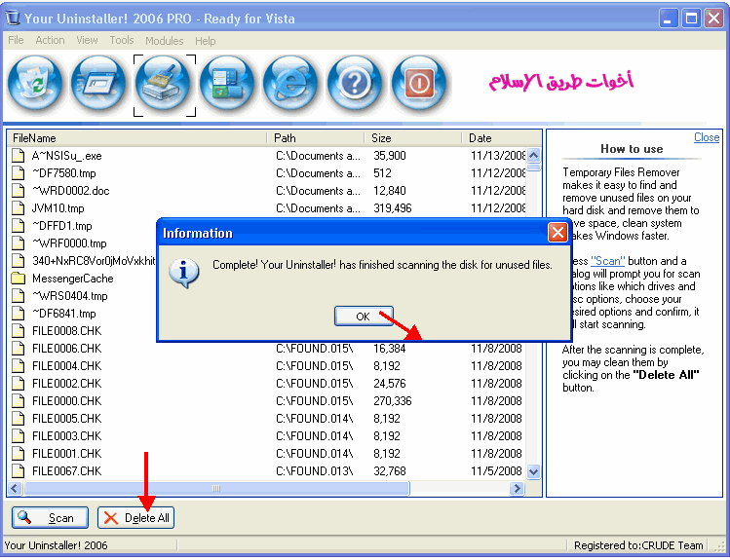Click the horizontal scrollbar thumb

216,488
